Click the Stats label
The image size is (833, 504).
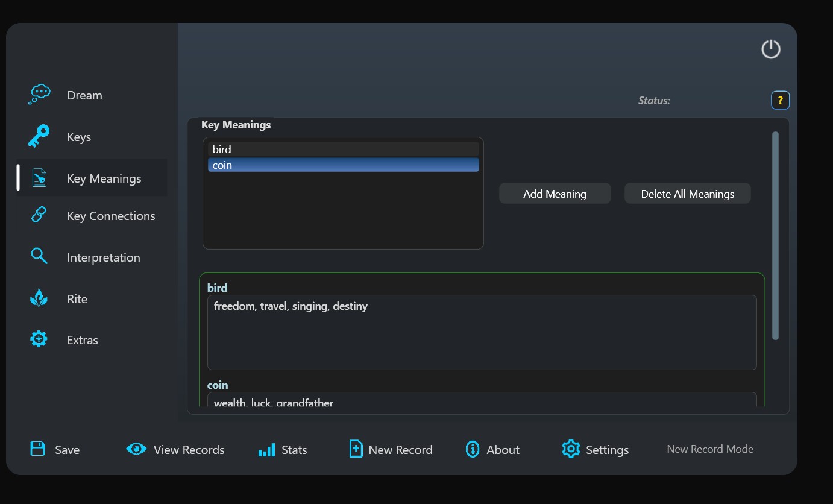tap(294, 450)
